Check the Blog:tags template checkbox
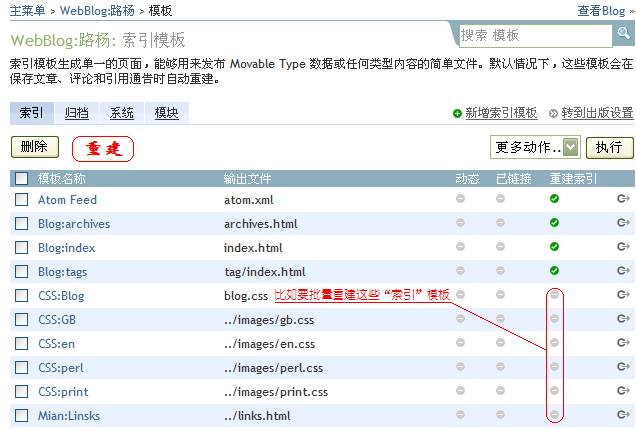Image resolution: width=636 pixels, height=431 pixels. 21,271
